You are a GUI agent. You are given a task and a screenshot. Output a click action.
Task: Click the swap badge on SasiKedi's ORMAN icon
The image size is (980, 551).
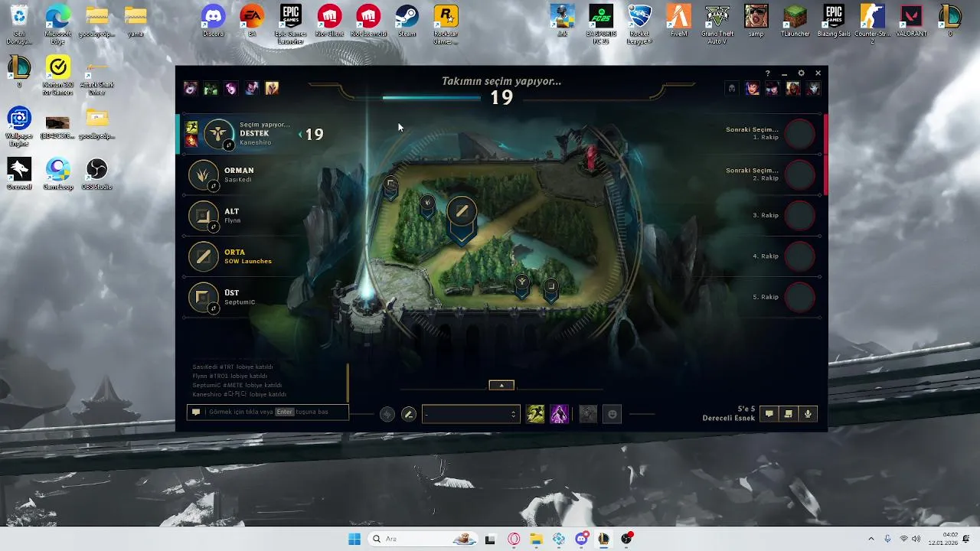(213, 186)
